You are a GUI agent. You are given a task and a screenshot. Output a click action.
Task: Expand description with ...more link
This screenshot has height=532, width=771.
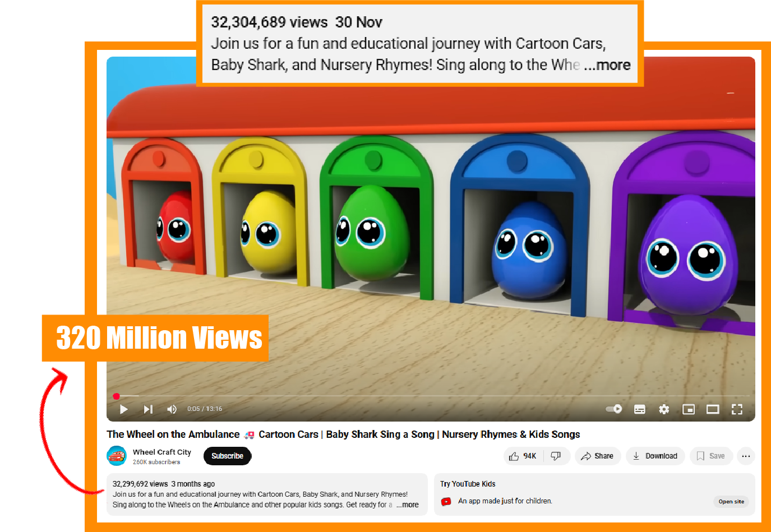click(x=408, y=505)
